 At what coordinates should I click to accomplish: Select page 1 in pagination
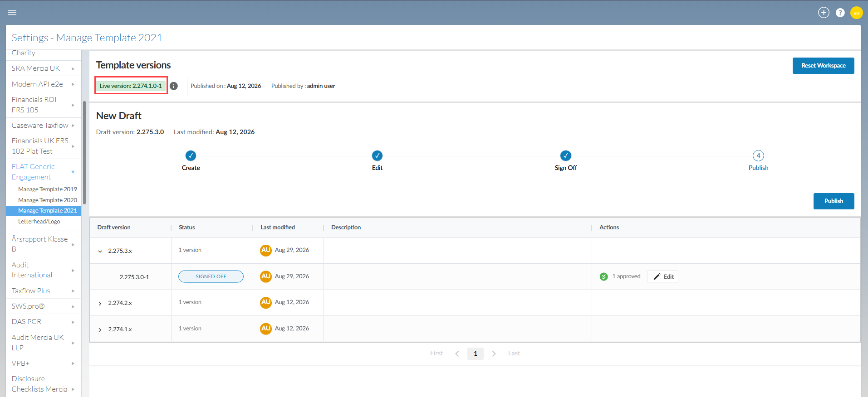click(476, 353)
